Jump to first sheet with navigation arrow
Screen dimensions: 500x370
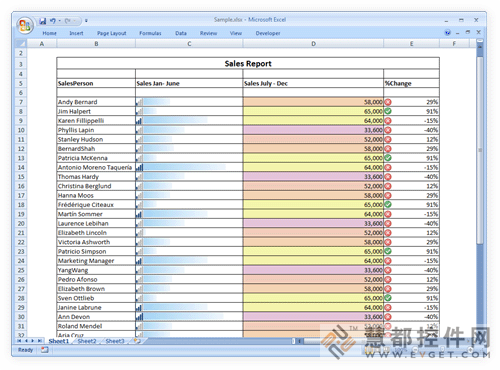(19, 341)
